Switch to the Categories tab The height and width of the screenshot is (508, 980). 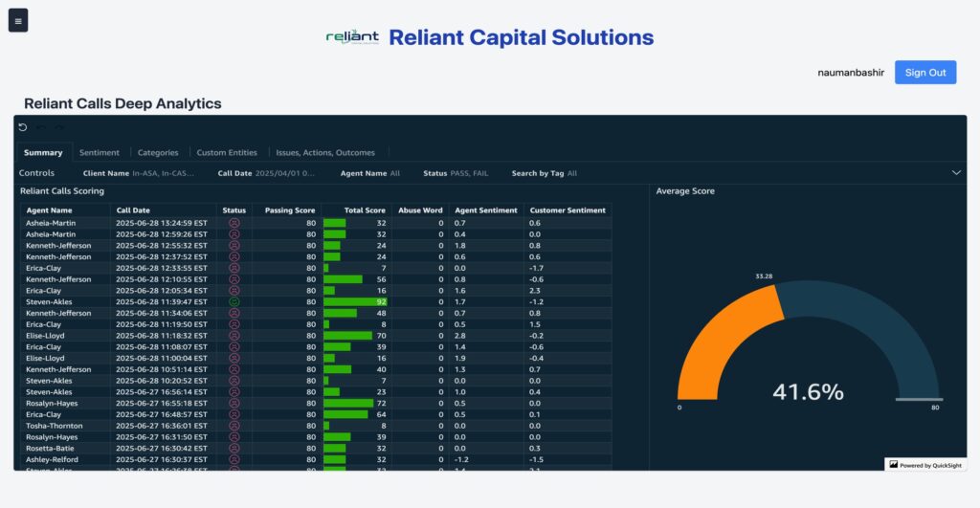point(158,152)
